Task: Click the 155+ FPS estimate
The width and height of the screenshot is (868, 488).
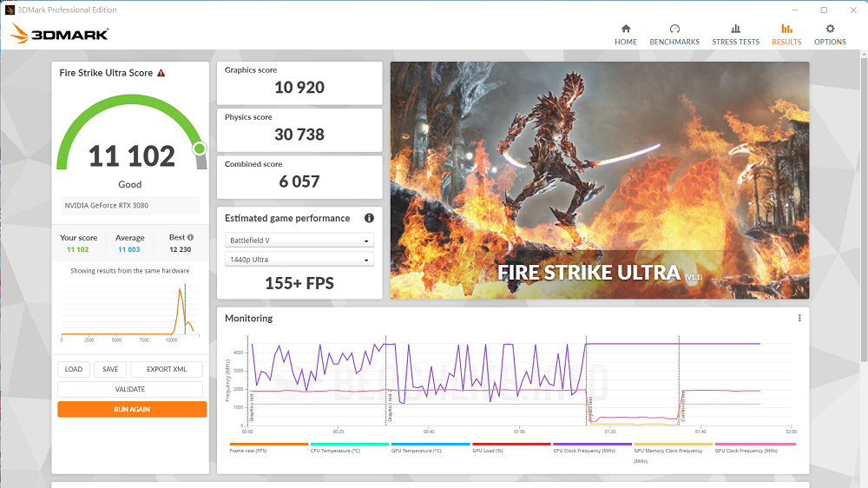Action: click(299, 284)
